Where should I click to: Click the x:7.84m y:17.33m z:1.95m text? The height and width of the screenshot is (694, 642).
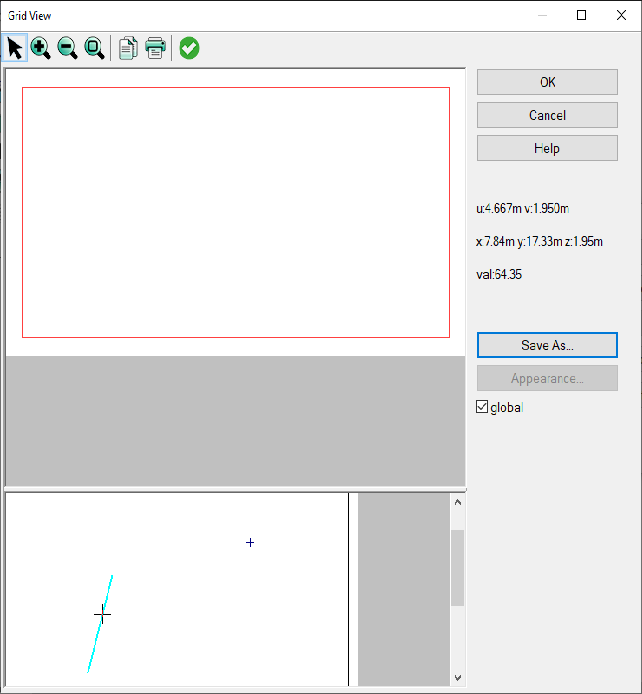539,242
